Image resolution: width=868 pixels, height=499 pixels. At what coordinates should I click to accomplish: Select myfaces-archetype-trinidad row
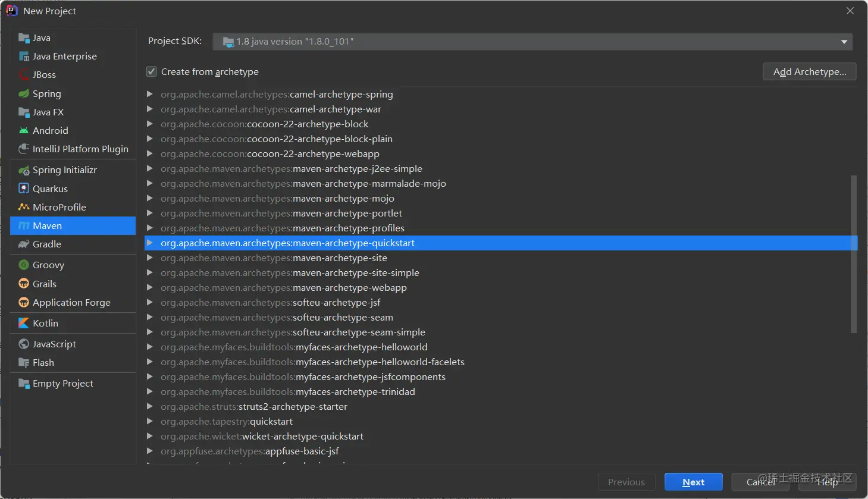click(x=501, y=391)
